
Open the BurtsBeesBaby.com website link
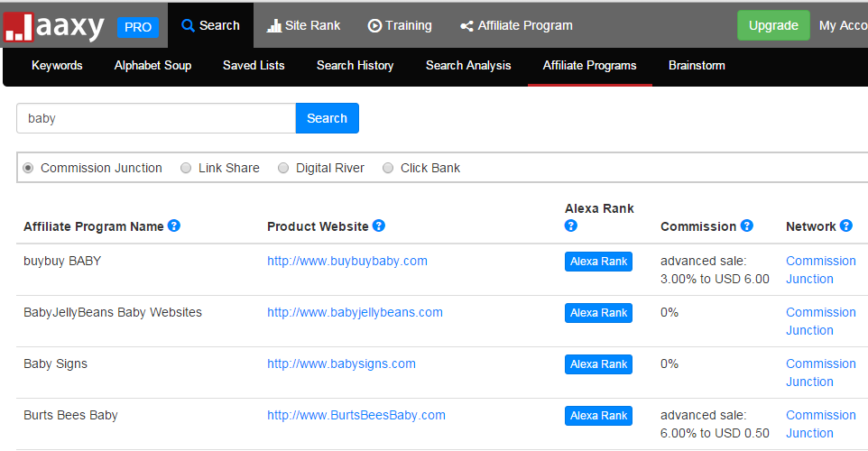coord(356,415)
